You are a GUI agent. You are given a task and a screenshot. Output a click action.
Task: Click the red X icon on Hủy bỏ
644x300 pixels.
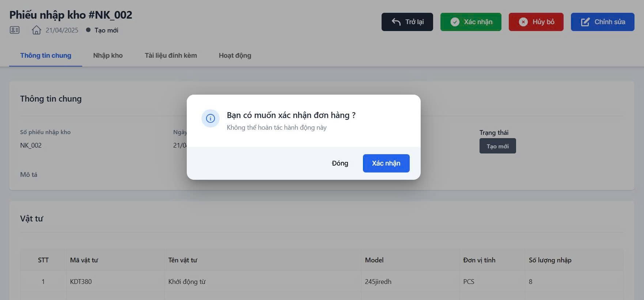coord(523,22)
